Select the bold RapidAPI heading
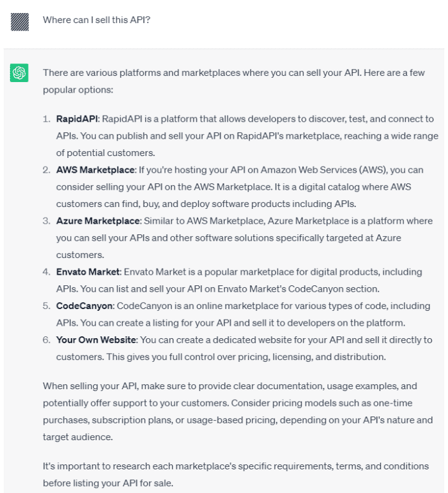This screenshot has height=493, width=448. 74,118
